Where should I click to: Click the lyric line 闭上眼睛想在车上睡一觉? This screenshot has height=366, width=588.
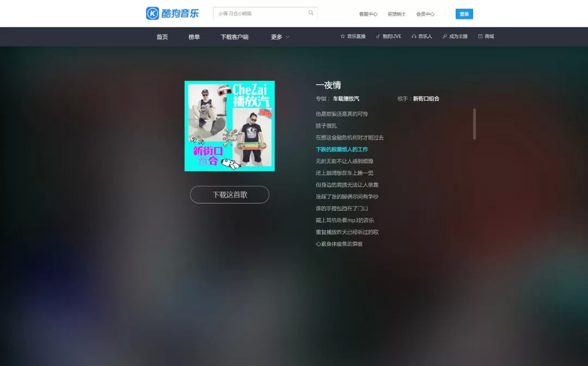pos(344,173)
